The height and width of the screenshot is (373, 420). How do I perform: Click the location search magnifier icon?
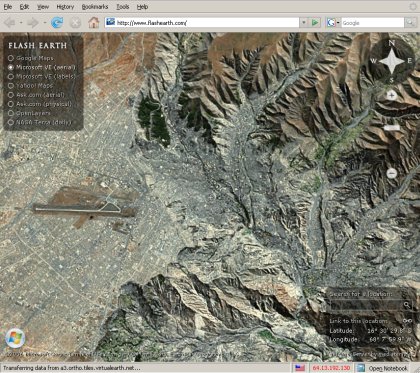(x=407, y=305)
